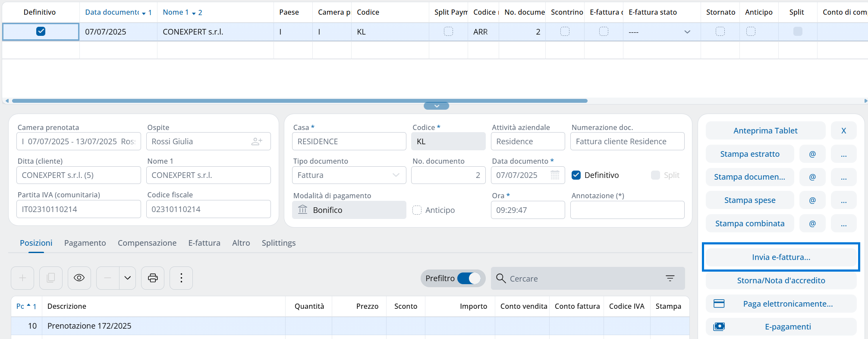Collapse the grid panel with chevron handle
This screenshot has height=339, width=868.
pos(437,106)
